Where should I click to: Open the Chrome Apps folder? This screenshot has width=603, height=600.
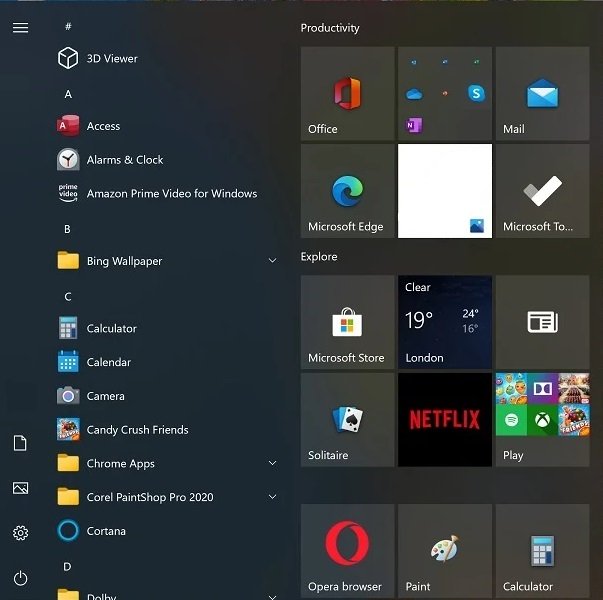(165, 463)
